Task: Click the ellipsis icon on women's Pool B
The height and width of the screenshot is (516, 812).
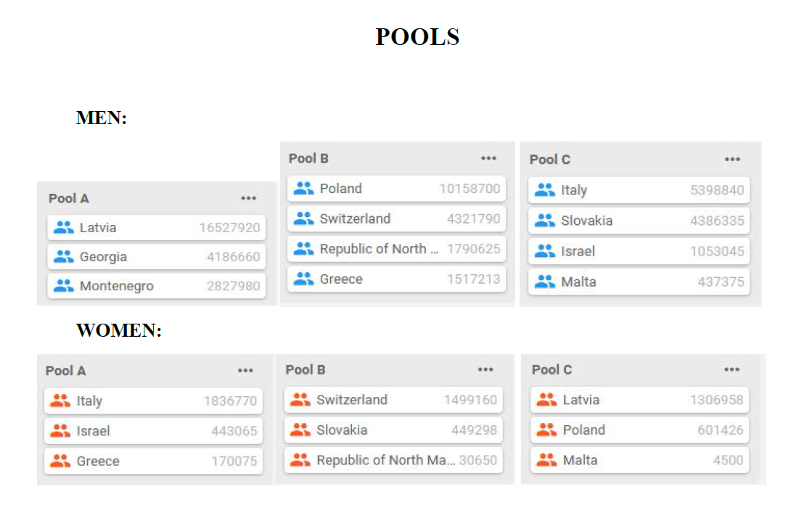Action: [485, 369]
